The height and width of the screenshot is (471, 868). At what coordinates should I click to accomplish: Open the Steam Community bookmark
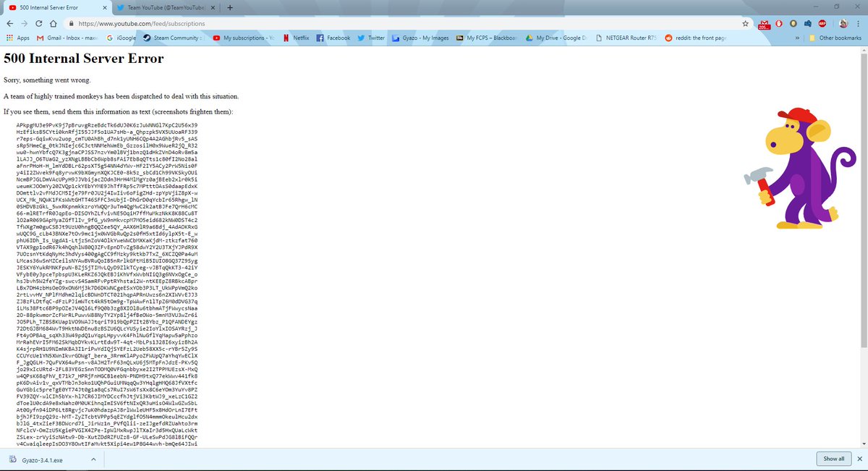click(x=172, y=38)
